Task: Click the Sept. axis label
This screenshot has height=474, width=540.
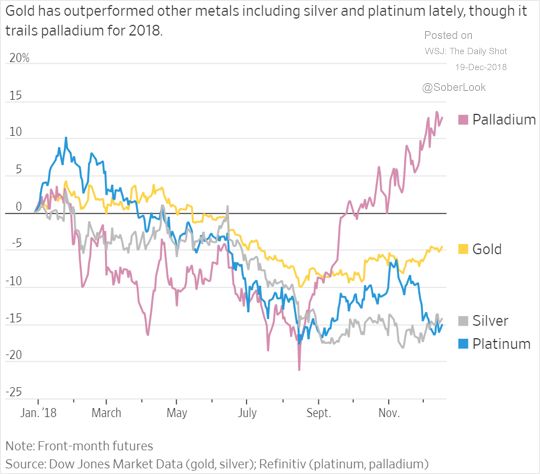Action: coord(319,413)
